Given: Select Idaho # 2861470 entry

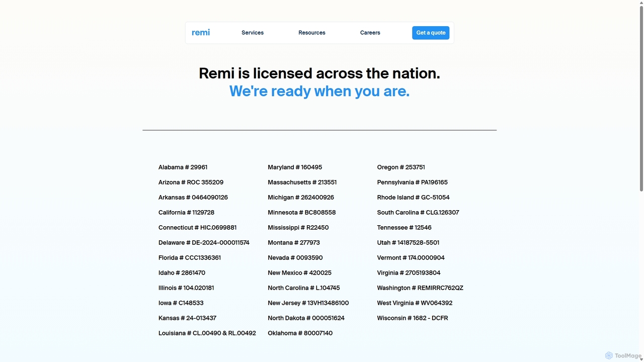Looking at the screenshot, I should 182,273.
